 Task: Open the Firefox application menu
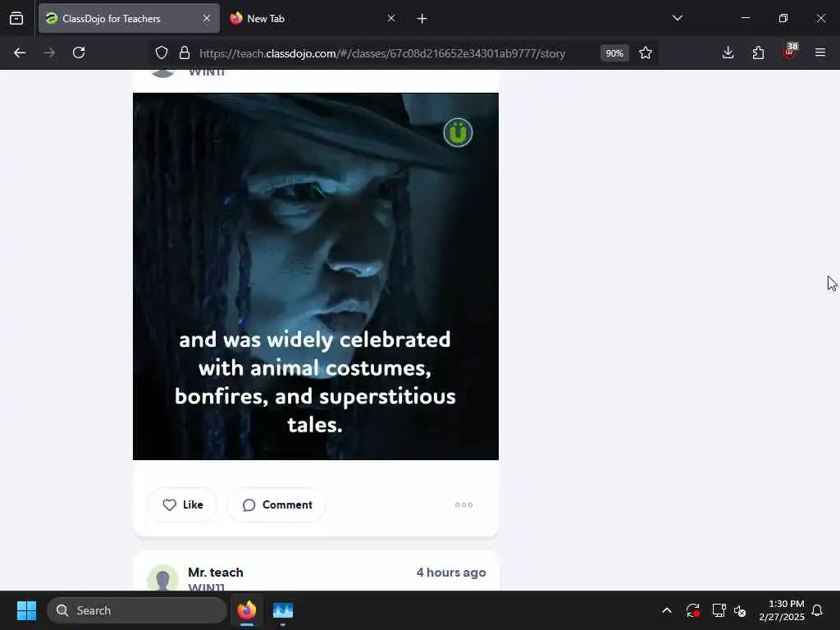820,53
